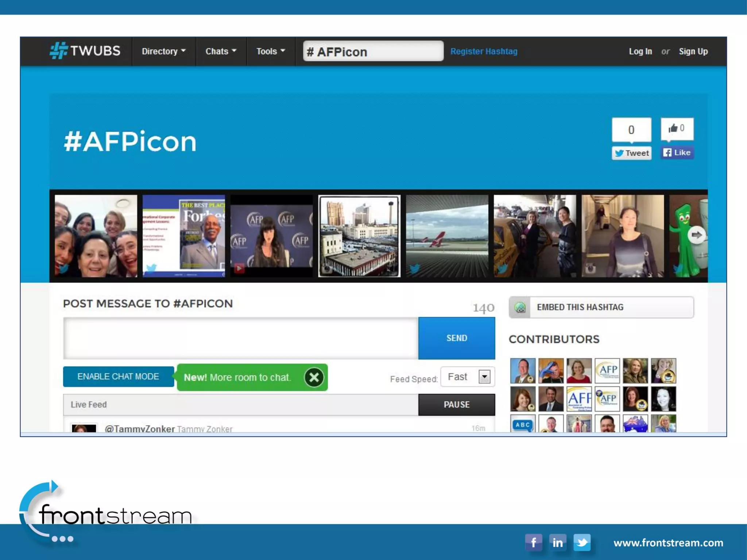Click Register Hashtag link

(x=484, y=51)
